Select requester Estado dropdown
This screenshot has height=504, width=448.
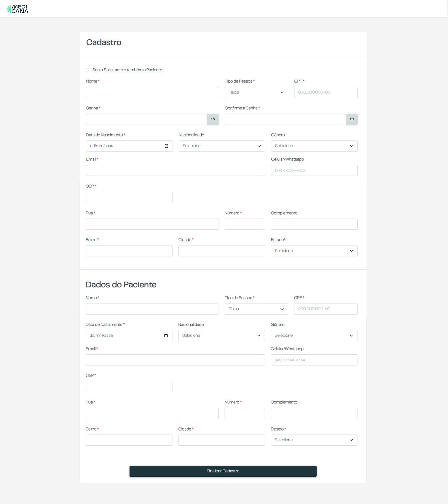tap(314, 251)
